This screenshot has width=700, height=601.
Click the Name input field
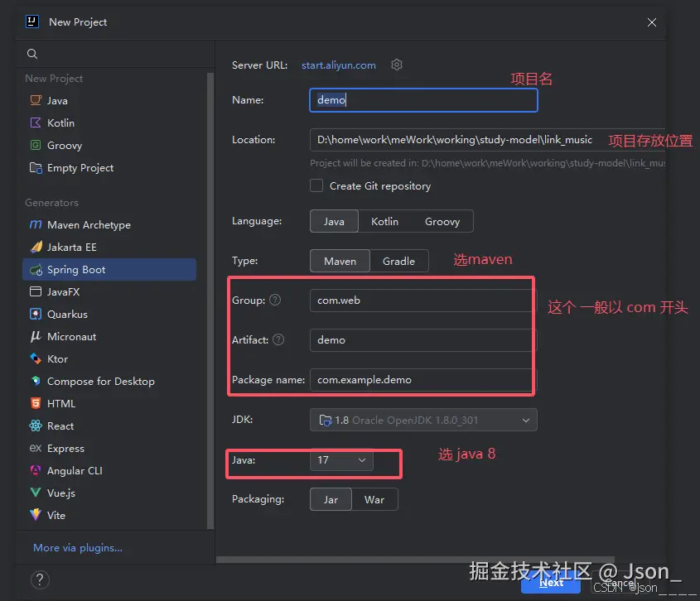pyautogui.click(x=423, y=100)
